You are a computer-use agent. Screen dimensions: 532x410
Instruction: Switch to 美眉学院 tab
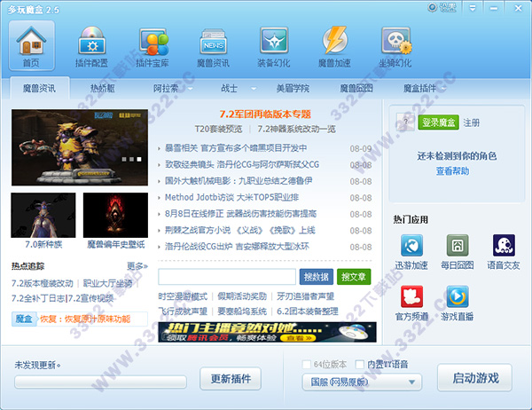[293, 89]
